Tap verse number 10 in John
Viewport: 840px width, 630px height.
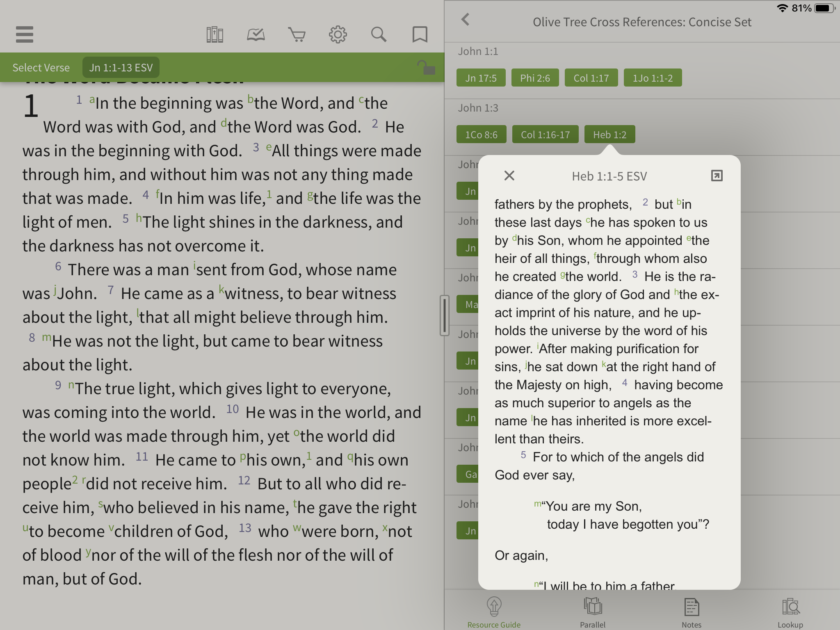(x=233, y=409)
